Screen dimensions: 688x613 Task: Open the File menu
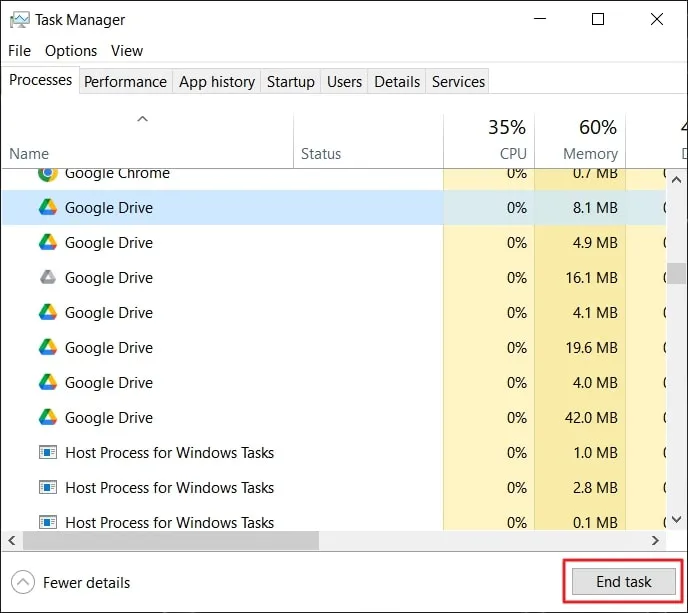20,51
